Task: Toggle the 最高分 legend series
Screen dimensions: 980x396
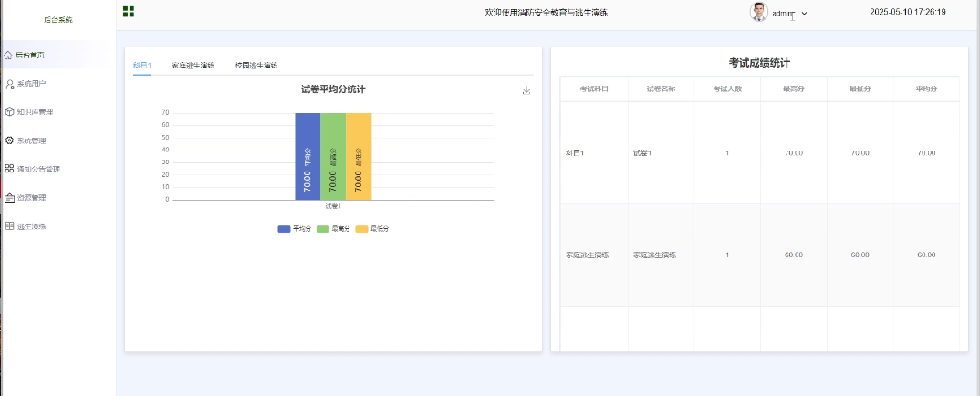Action: tap(333, 229)
